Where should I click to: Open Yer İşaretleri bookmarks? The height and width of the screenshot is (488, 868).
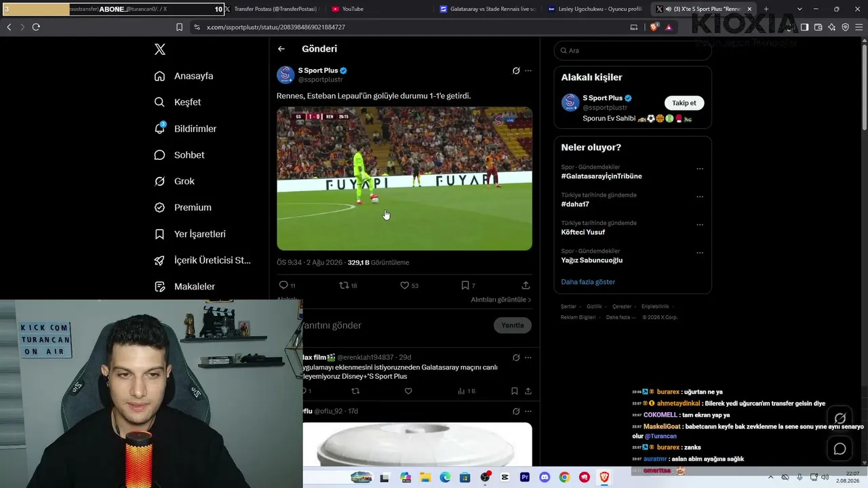point(190,234)
